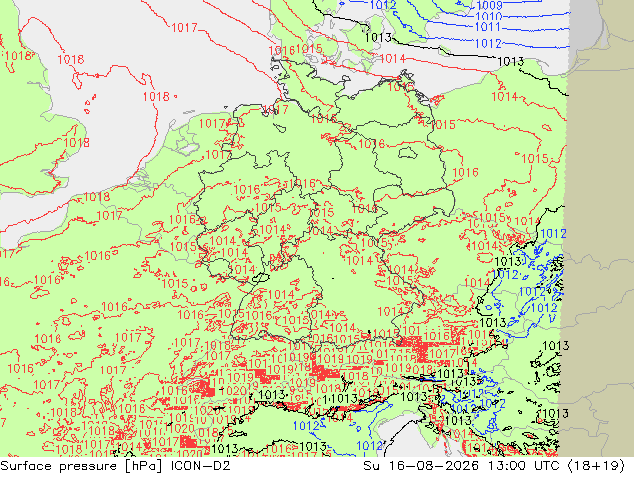
Task: Select the blue '1010' isobar label
Action: (x=488, y=17)
